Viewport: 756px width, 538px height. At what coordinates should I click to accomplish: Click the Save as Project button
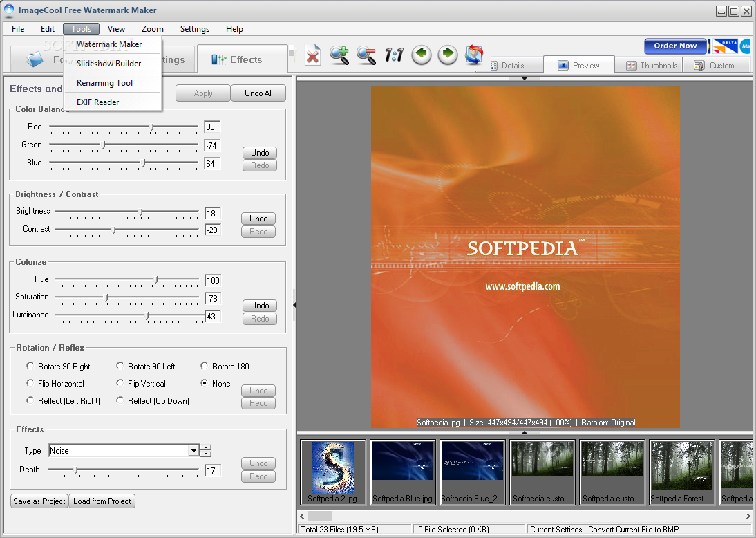click(x=39, y=501)
